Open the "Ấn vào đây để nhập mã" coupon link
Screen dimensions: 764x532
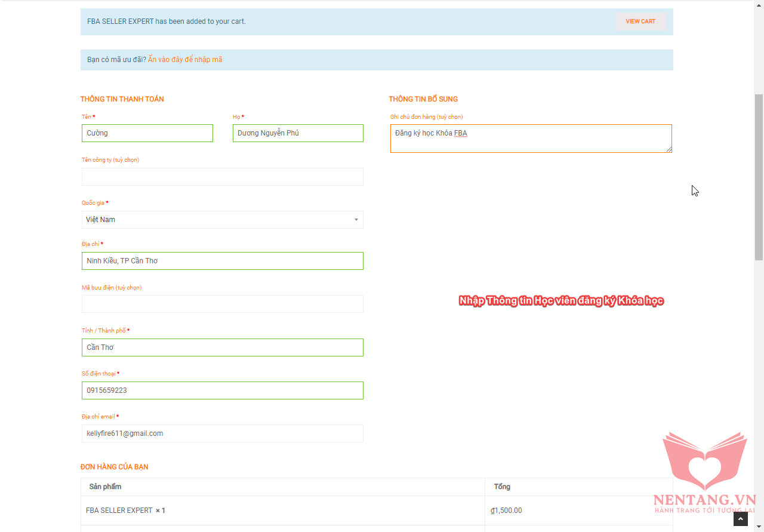(185, 60)
